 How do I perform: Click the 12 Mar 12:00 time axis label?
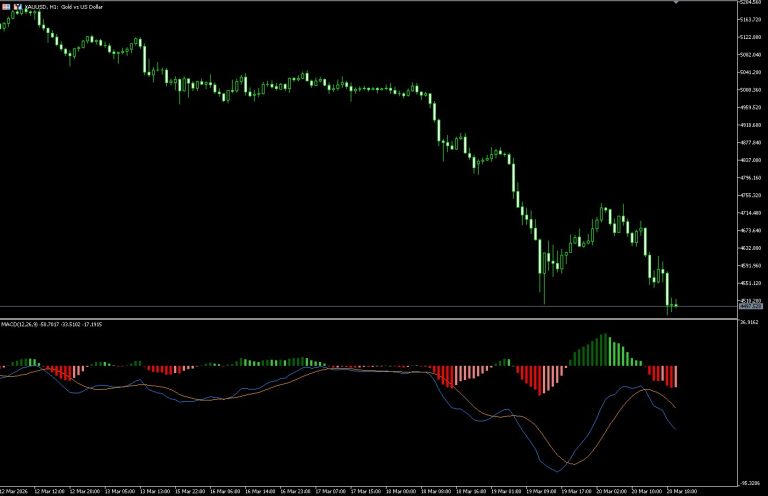(x=50, y=491)
